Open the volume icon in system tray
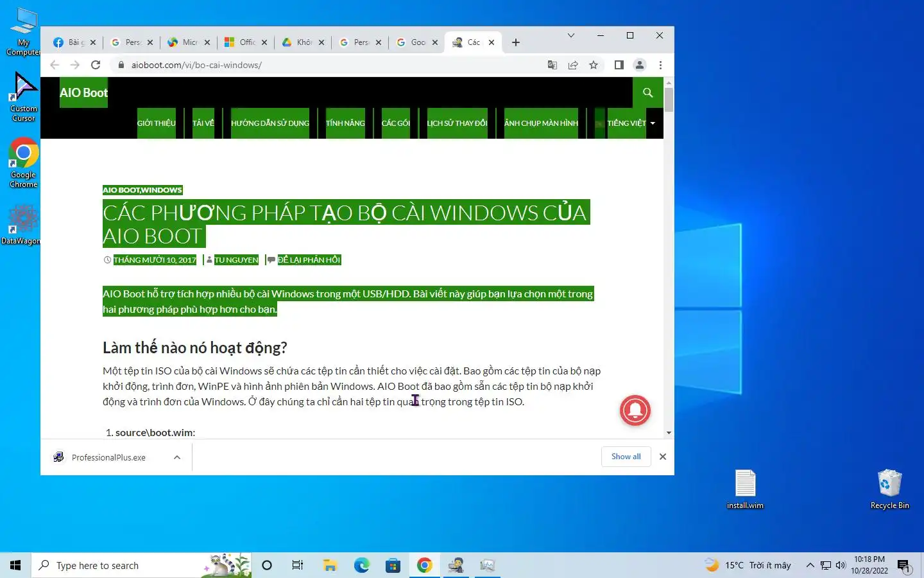924x578 pixels. click(841, 565)
